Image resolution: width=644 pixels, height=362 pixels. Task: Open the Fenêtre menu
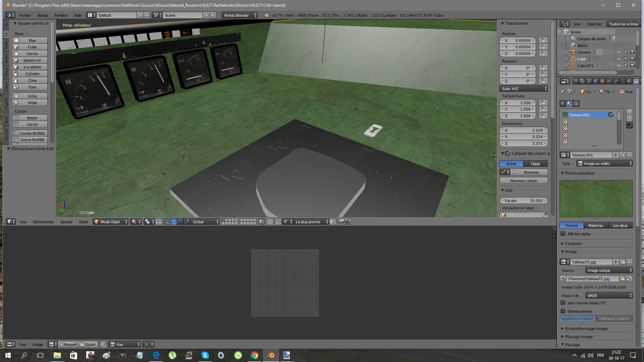coord(61,15)
